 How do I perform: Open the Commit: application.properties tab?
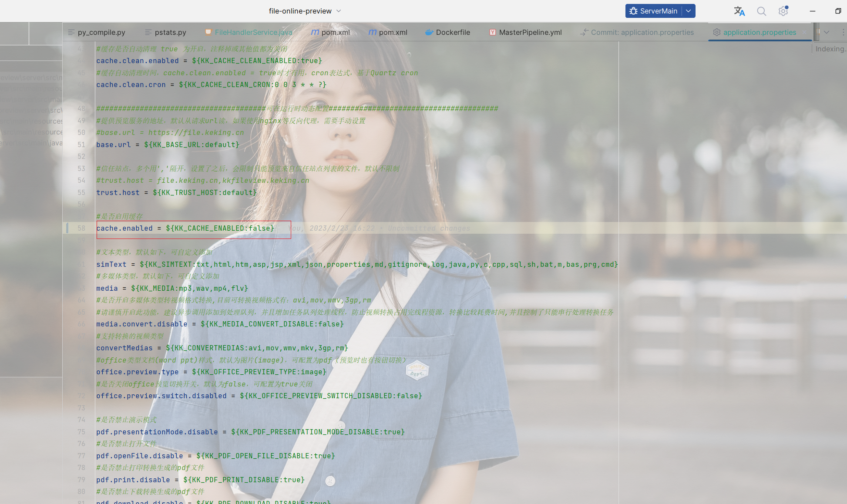642,32
